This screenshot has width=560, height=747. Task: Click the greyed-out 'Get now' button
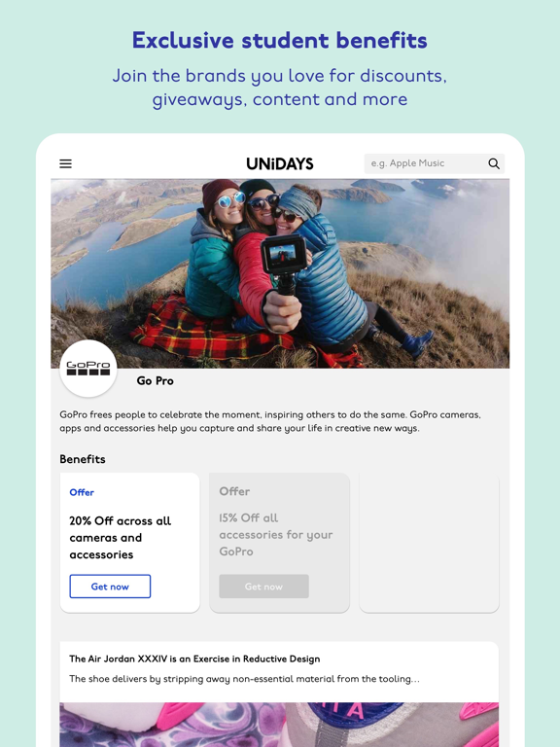point(263,587)
